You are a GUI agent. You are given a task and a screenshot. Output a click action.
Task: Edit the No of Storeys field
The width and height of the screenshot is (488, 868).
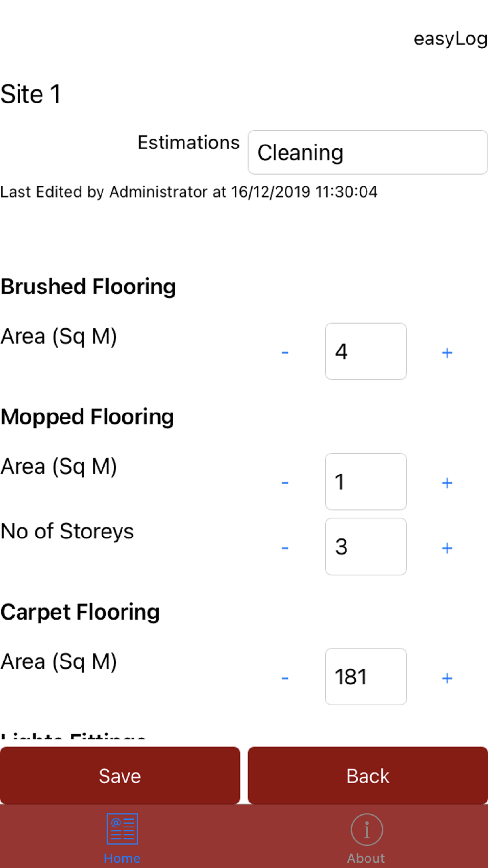click(366, 547)
